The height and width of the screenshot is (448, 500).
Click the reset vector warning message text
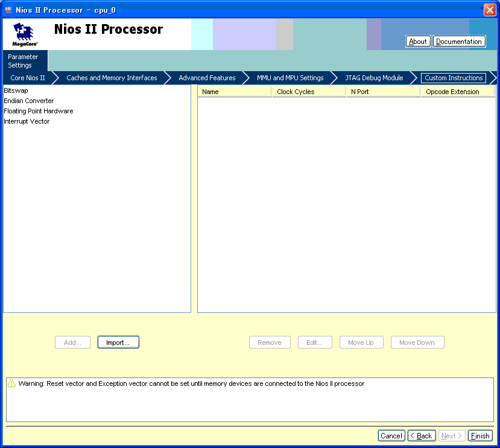coord(191,383)
